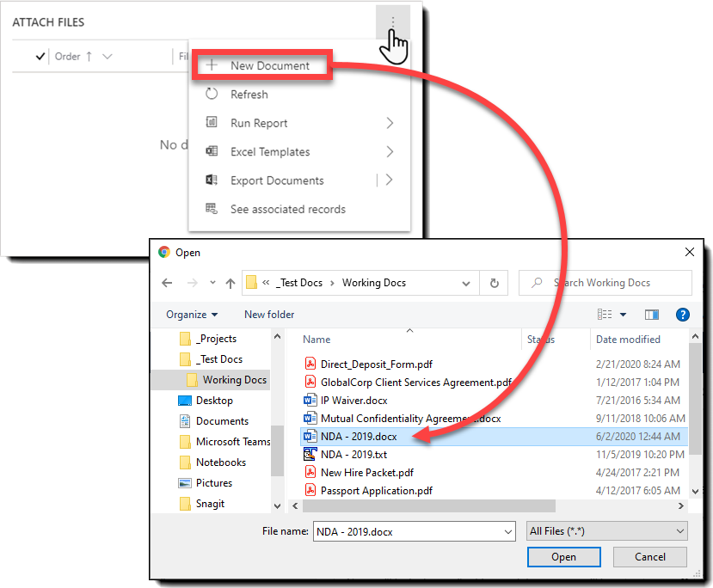Choose Export Documents menu entry
The height and width of the screenshot is (588, 713).
(x=300, y=181)
